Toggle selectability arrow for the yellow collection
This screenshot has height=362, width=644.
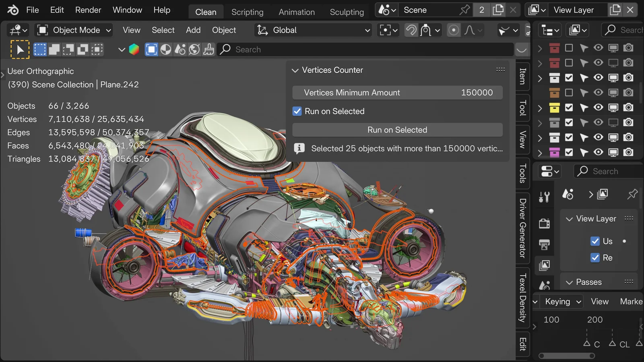(584, 108)
